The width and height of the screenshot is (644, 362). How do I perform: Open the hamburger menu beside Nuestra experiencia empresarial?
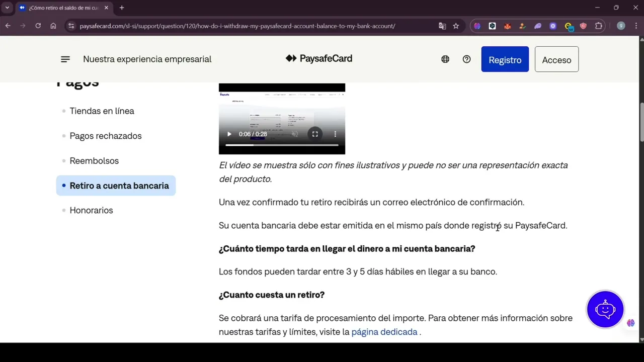click(x=65, y=59)
